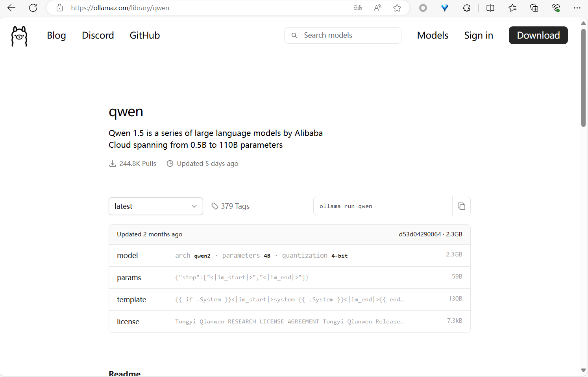Open browser Collections icon
This screenshot has width=588, height=377.
click(x=534, y=8)
